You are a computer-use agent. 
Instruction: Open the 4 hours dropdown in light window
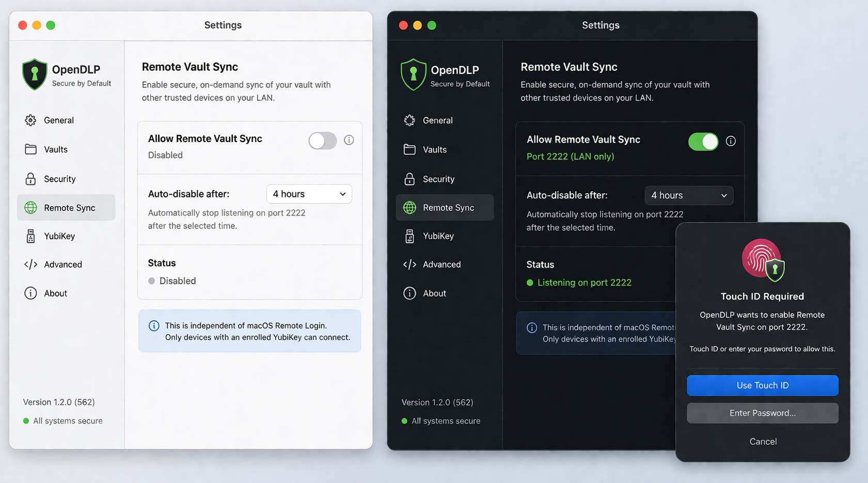309,194
